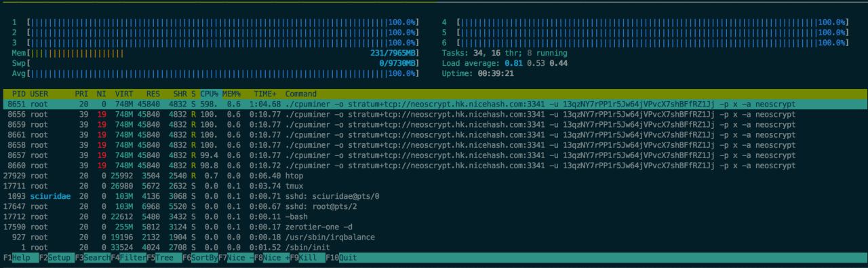The width and height of the screenshot is (868, 268).
Task: Click the Avg CPU average meter
Action: pyautogui.click(x=216, y=73)
